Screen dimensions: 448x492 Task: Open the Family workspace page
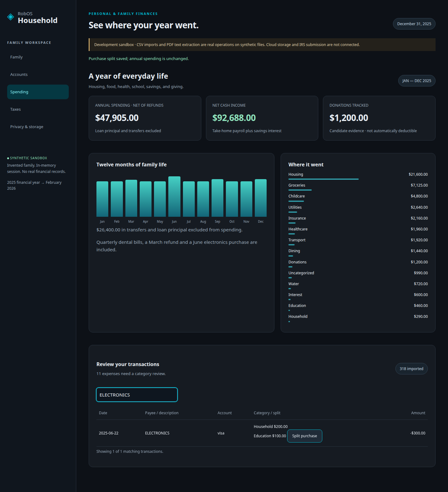tap(38, 57)
